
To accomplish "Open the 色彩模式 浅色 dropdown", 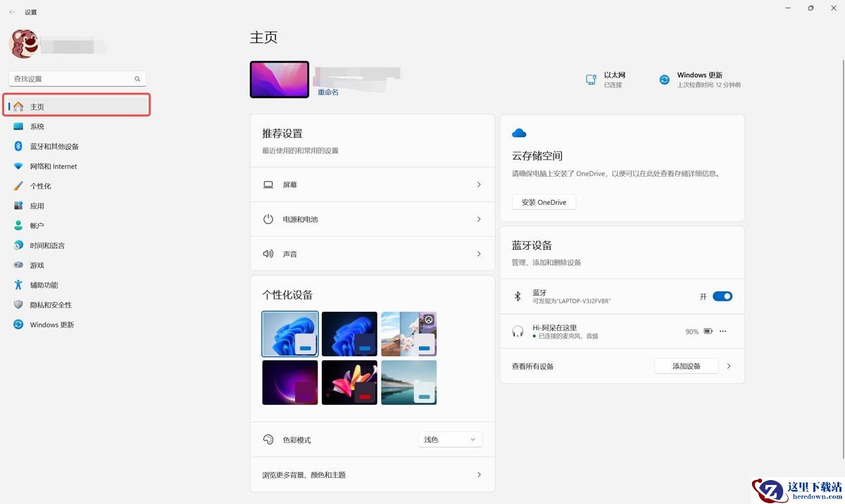I will click(451, 439).
